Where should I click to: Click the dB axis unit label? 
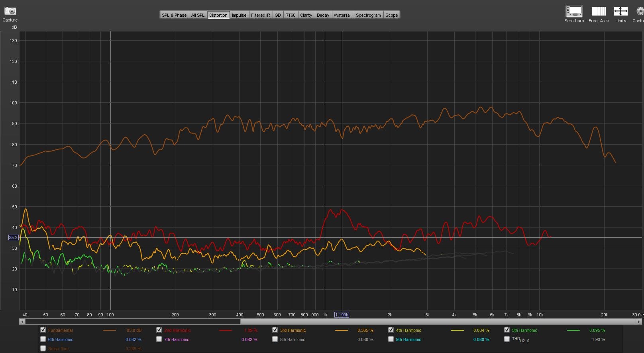[x=14, y=27]
